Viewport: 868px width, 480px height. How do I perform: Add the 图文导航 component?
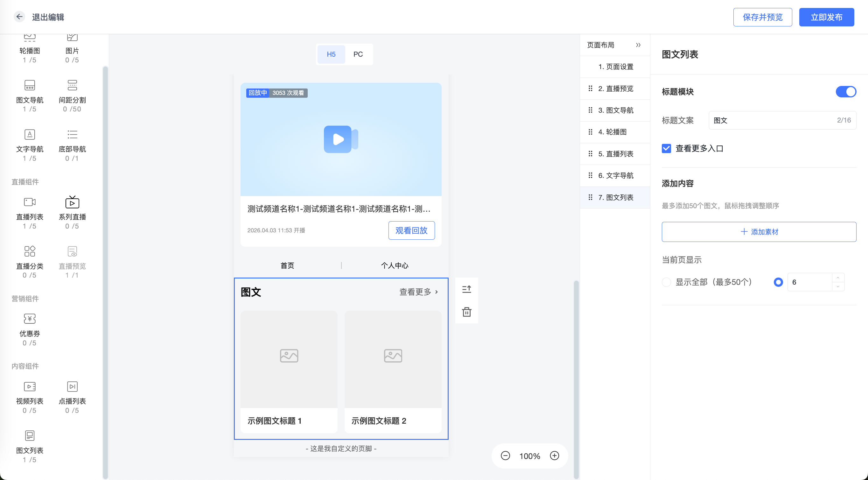click(x=30, y=95)
